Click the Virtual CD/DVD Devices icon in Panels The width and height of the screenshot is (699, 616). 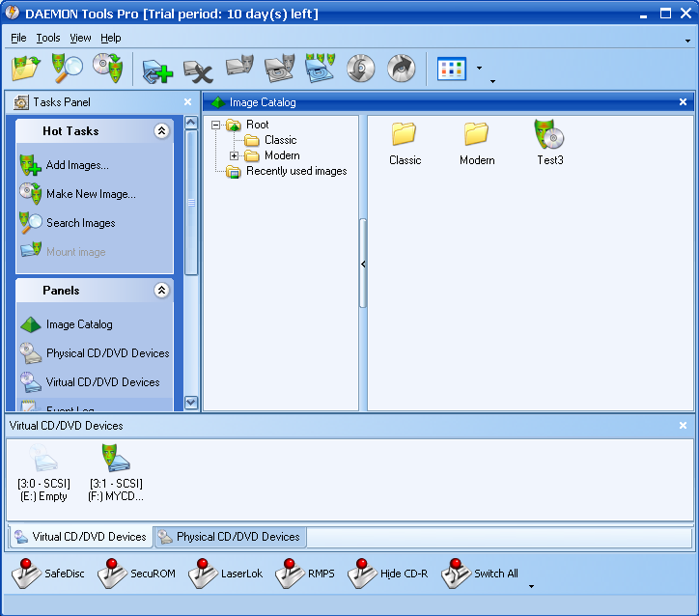tap(30, 382)
